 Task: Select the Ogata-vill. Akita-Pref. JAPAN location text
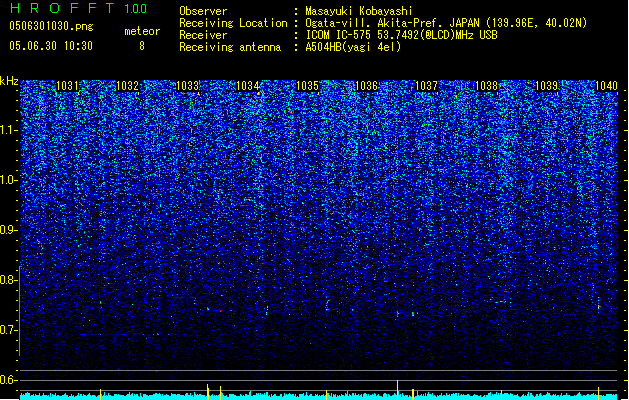446,23
